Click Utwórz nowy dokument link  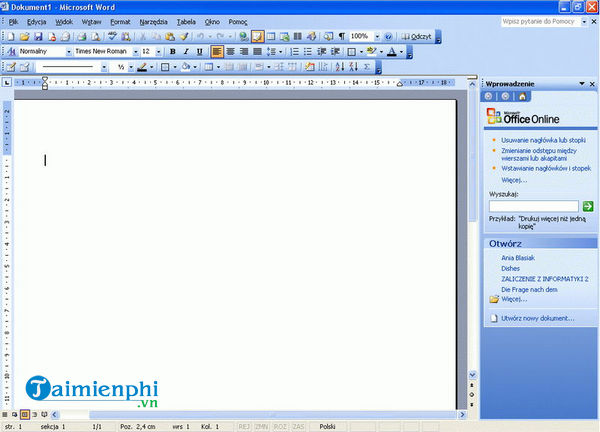tap(538, 318)
